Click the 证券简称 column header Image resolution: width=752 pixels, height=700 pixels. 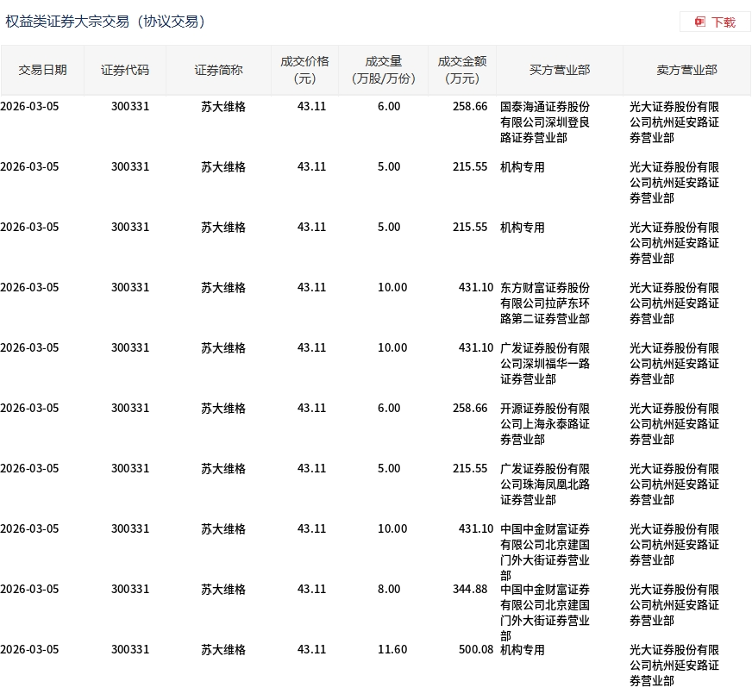coord(218,70)
